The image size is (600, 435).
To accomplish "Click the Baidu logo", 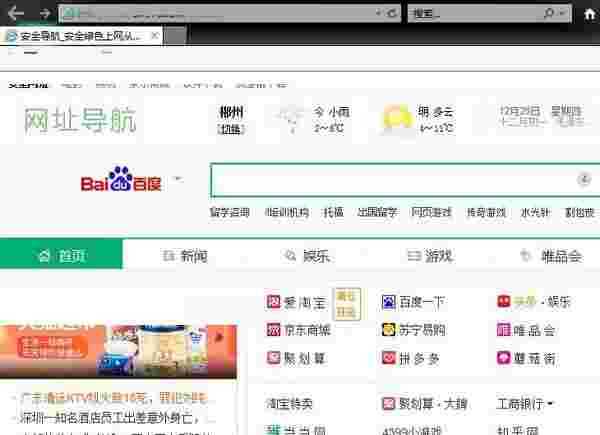I will [x=121, y=179].
